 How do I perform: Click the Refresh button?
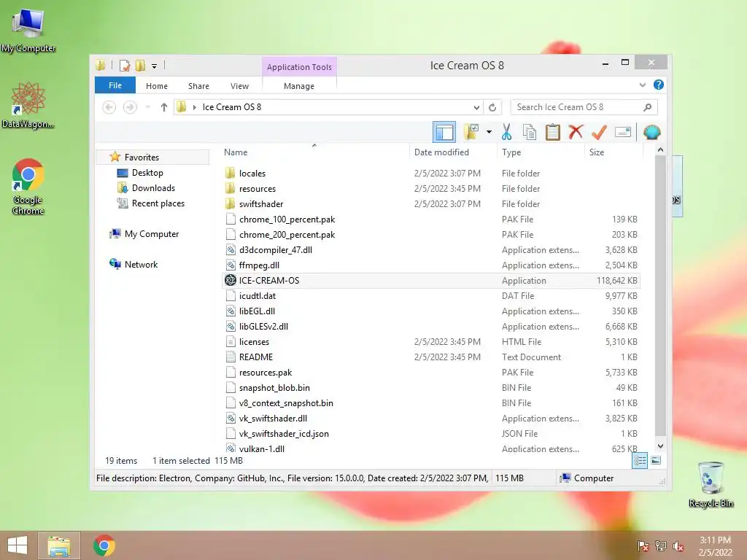[x=492, y=108]
